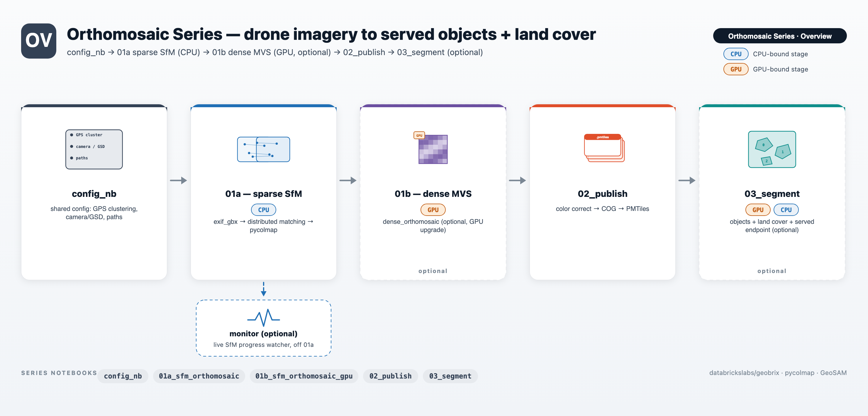Click the OV logo badge
Viewport: 868px width, 416px height.
[x=39, y=41]
